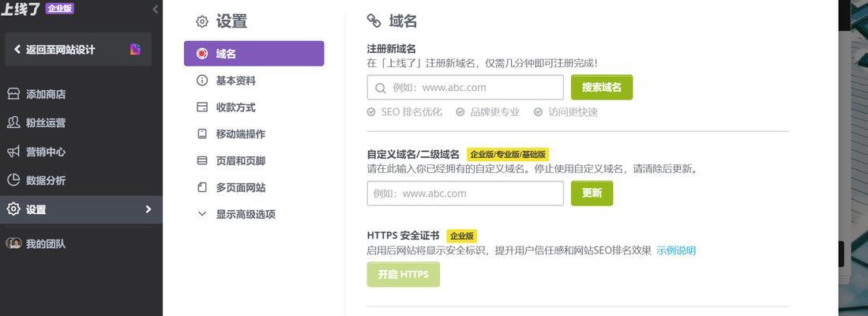Click the megaphone icon next to 营销中心
868x316 pixels.
click(13, 152)
